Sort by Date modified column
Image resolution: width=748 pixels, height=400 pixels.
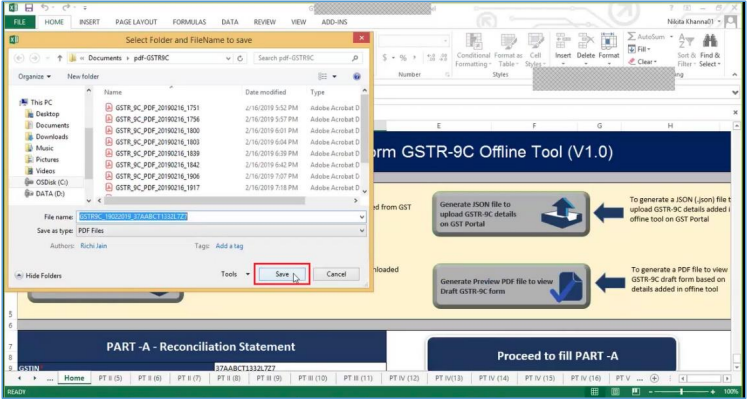tap(266, 92)
